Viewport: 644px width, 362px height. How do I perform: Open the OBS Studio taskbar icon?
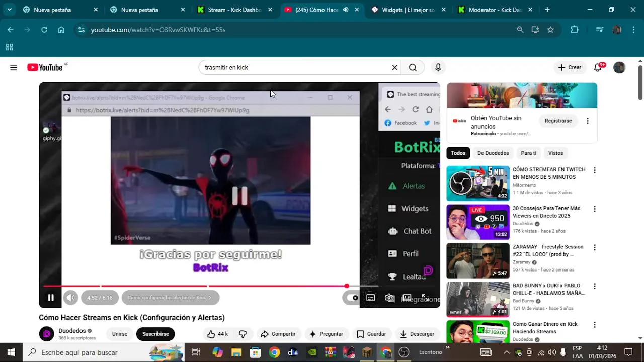tap(404, 352)
